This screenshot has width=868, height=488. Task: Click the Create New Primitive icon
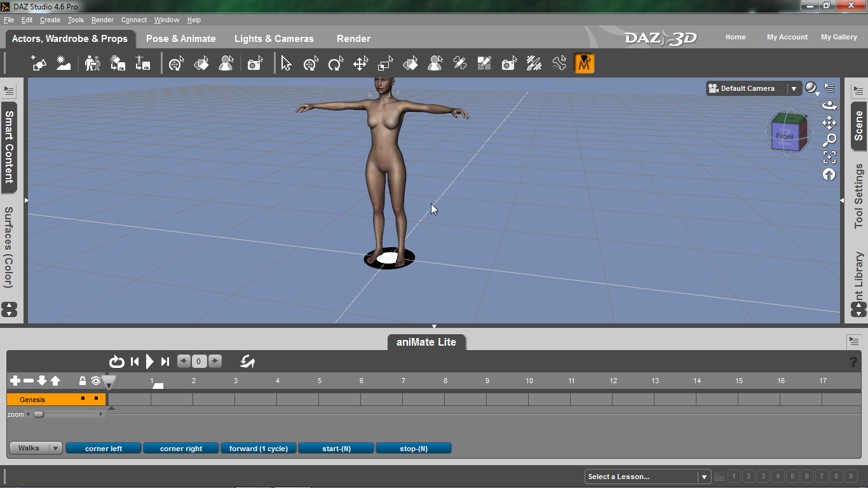click(39, 64)
